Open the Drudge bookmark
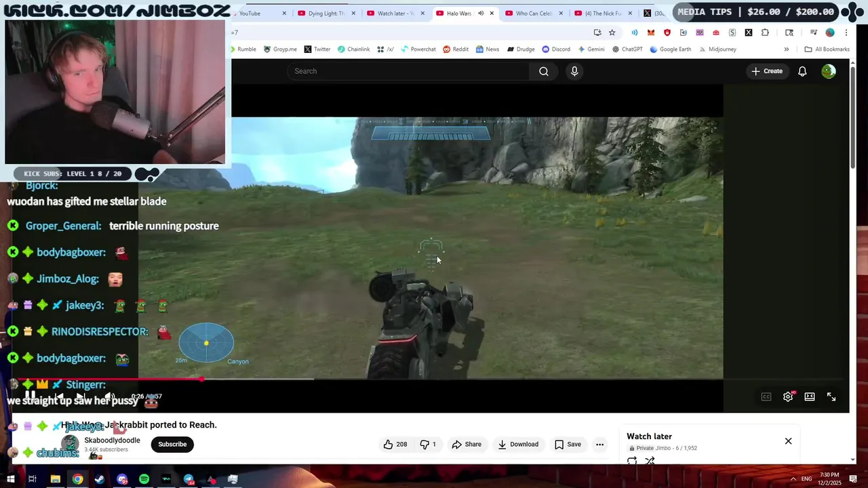The width and height of the screenshot is (868, 488). (x=520, y=49)
